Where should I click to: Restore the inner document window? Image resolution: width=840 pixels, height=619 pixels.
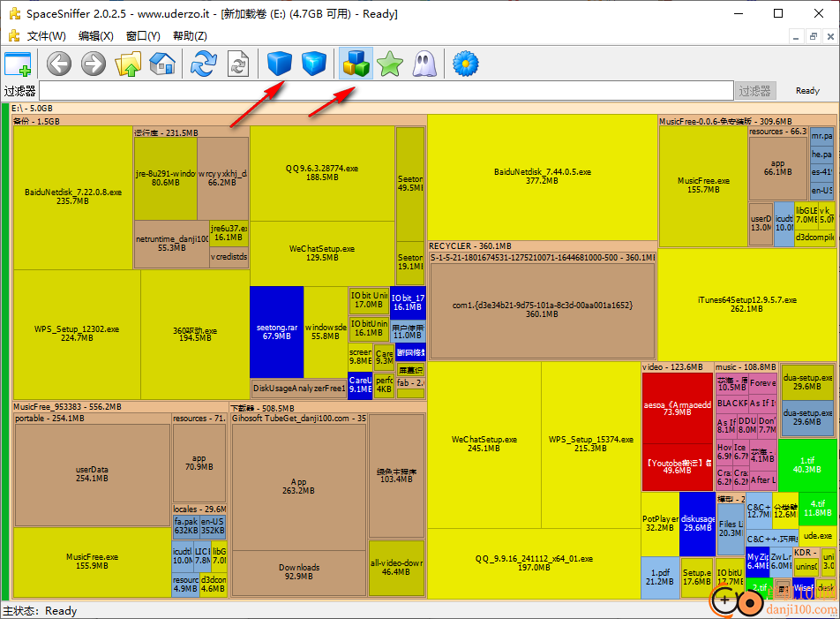(814, 36)
